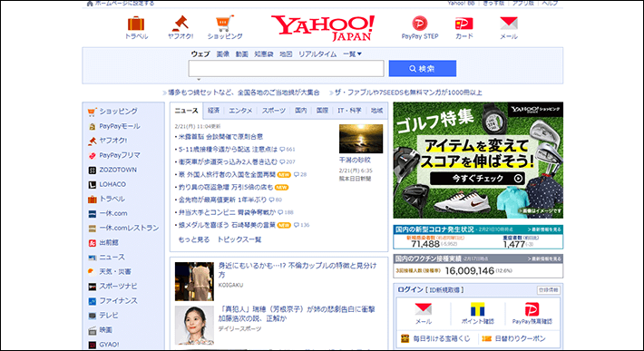Open the もっと見る news link

pyautogui.click(x=194, y=239)
